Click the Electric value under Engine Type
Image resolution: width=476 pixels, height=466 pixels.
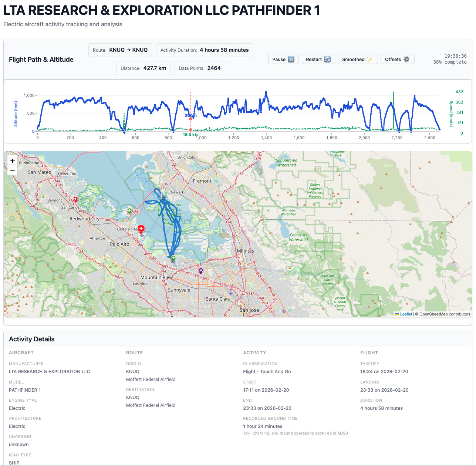tap(17, 408)
